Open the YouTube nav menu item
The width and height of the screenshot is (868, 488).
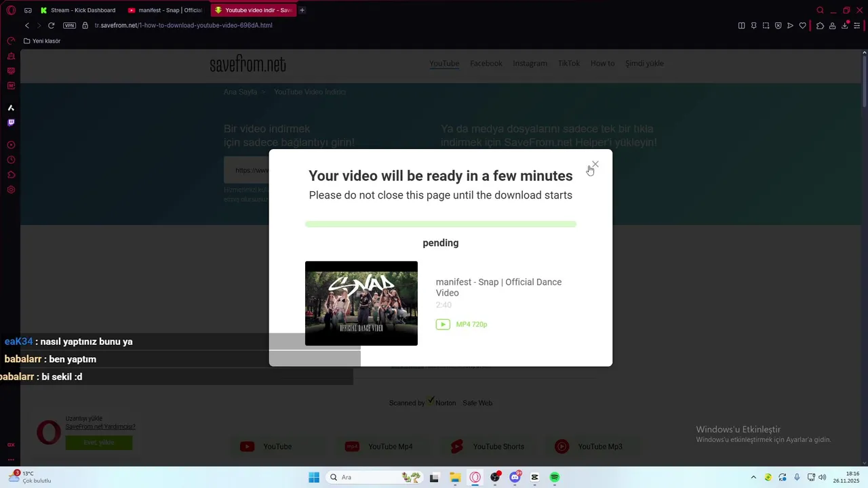444,63
